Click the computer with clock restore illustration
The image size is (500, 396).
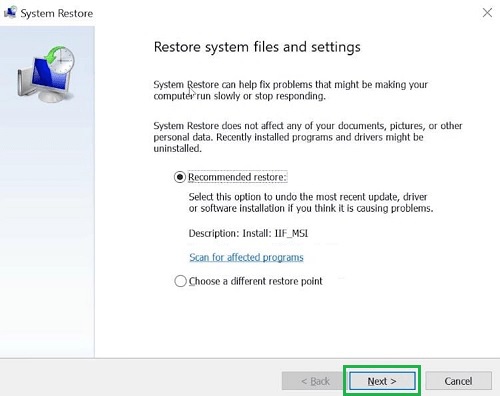pos(46,74)
